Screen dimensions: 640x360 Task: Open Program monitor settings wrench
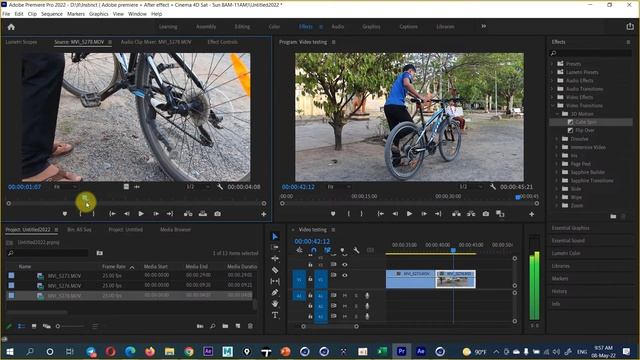(x=493, y=187)
